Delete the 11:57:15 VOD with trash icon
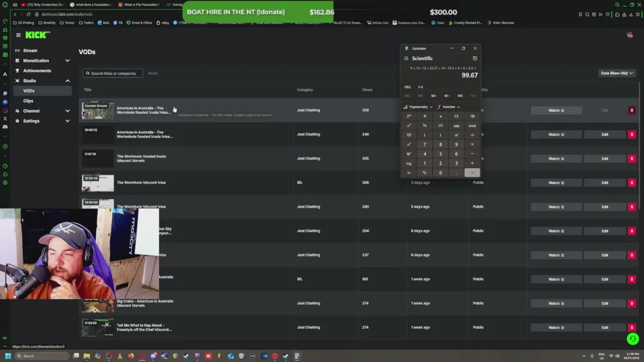Screen dimensions: 644x362 [632, 158]
